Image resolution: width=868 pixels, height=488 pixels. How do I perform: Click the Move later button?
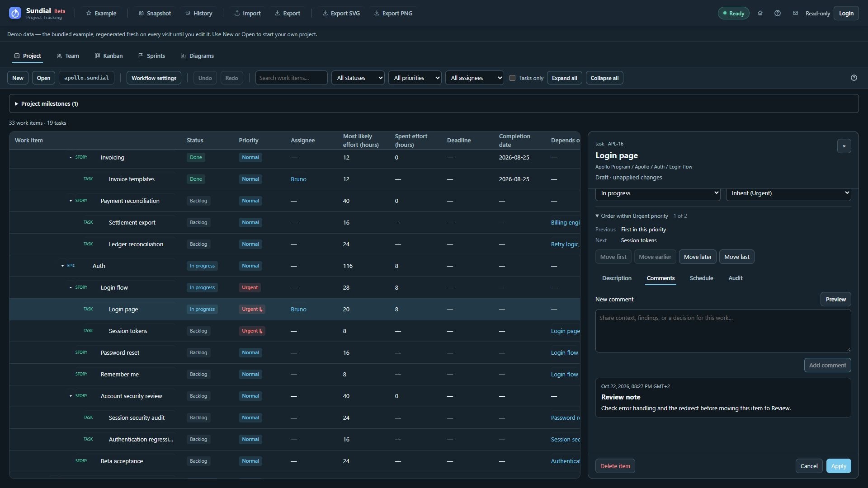(x=698, y=257)
